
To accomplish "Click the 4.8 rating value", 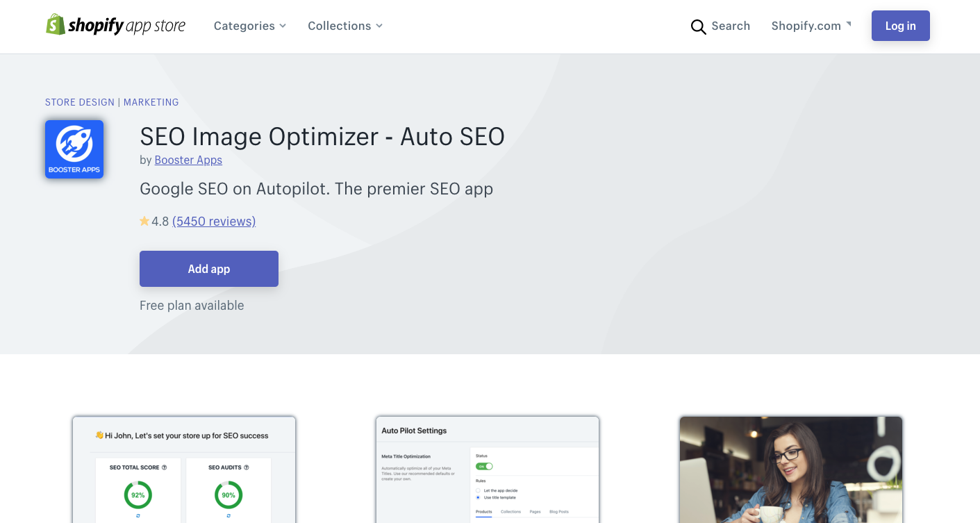I will [x=160, y=221].
